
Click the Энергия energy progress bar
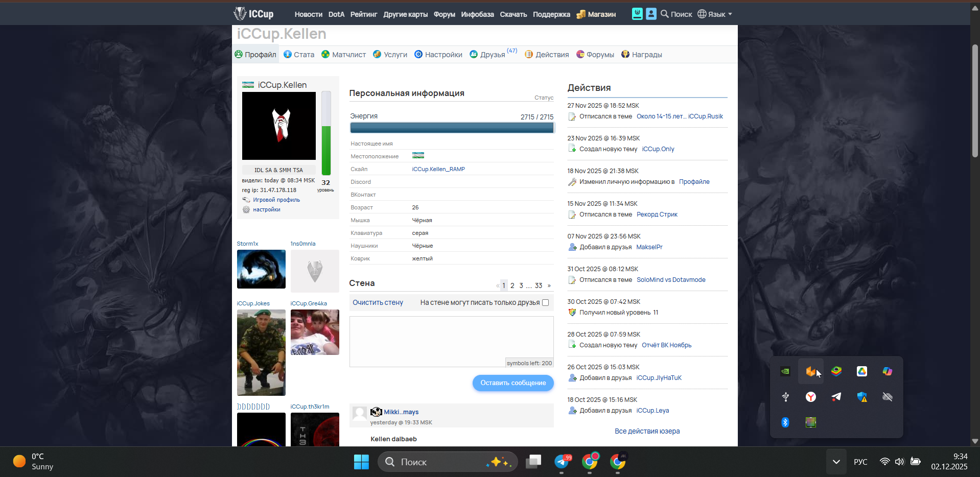click(x=452, y=128)
